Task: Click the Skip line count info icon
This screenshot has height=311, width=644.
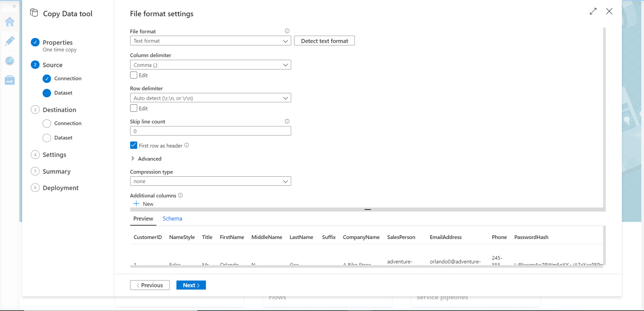Action: pyautogui.click(x=287, y=121)
